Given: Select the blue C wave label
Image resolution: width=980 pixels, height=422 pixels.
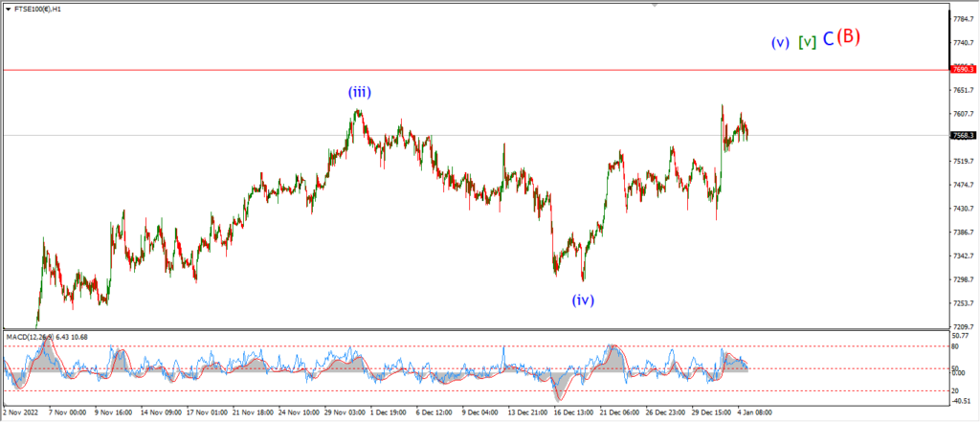Looking at the screenshot, I should click(828, 39).
